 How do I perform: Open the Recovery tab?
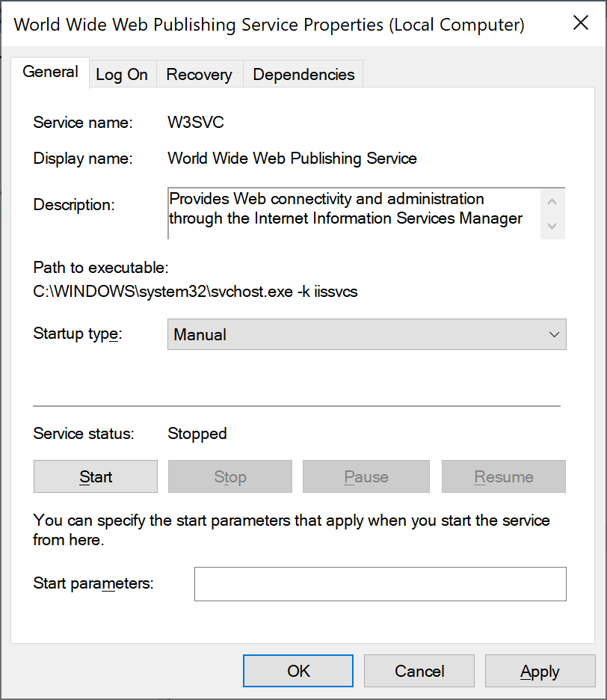click(x=199, y=75)
